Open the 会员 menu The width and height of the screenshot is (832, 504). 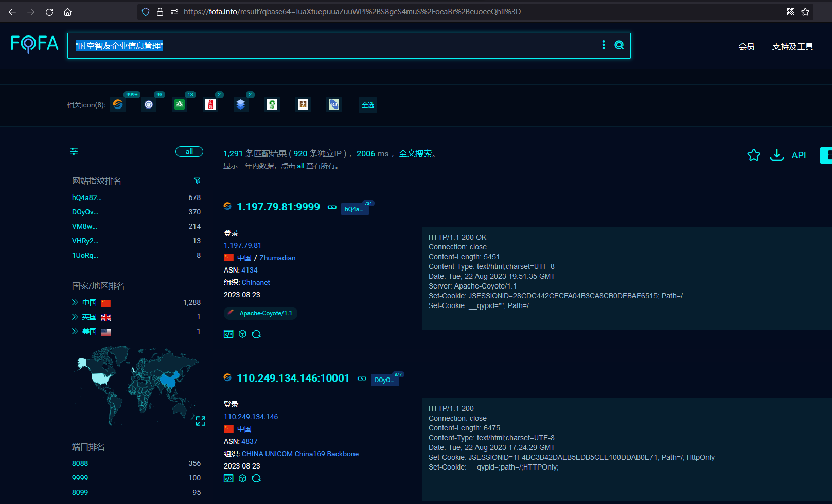[746, 47]
